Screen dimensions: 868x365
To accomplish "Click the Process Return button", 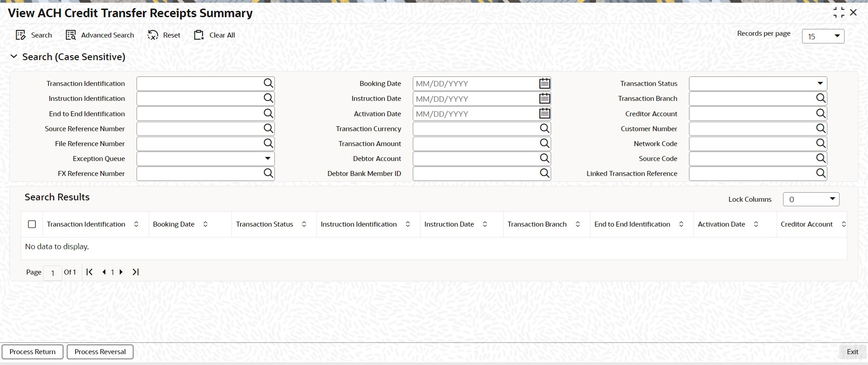I will [x=33, y=352].
